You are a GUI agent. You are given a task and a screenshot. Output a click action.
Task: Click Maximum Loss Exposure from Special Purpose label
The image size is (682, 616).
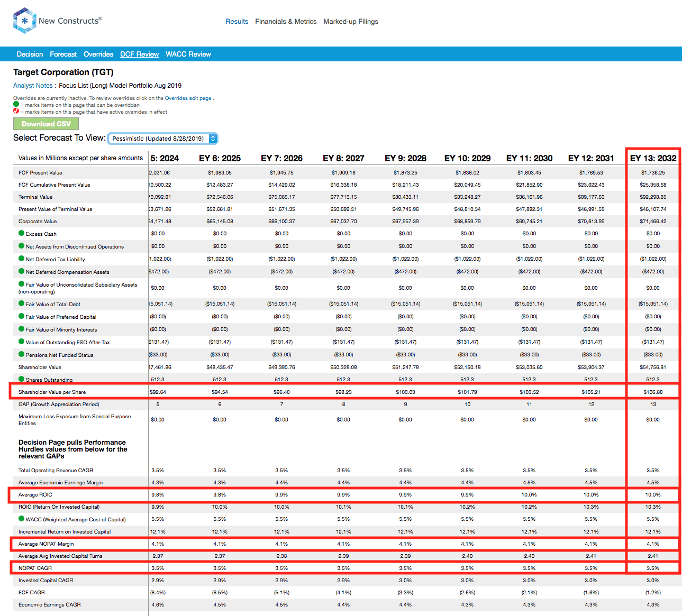[x=75, y=420]
